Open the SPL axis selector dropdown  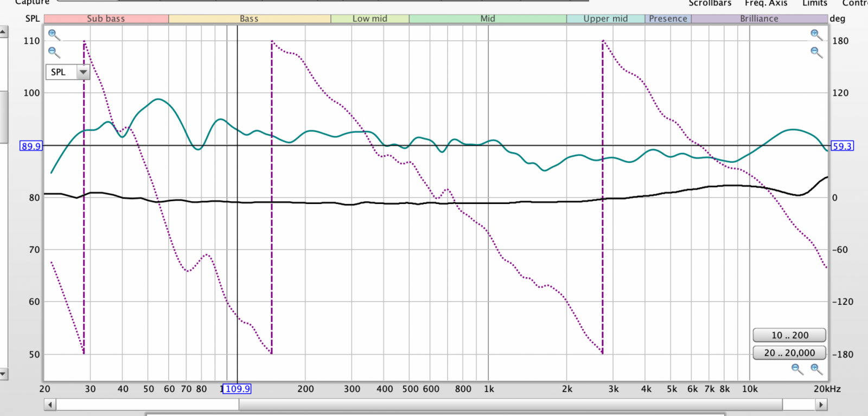point(67,72)
